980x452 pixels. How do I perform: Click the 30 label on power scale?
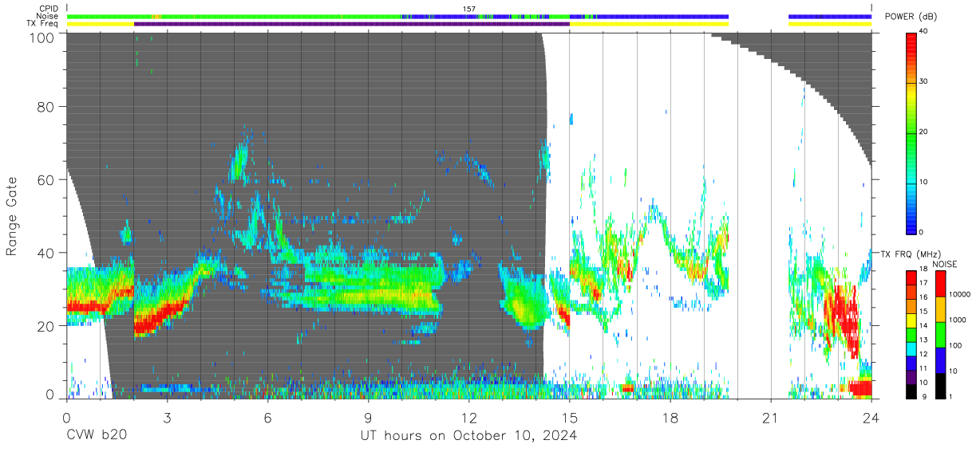(x=924, y=82)
